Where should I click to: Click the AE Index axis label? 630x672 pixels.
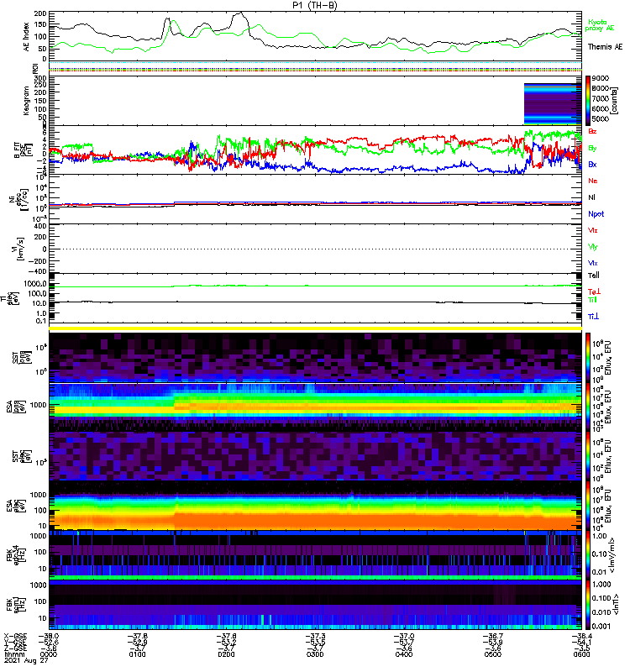pos(26,36)
